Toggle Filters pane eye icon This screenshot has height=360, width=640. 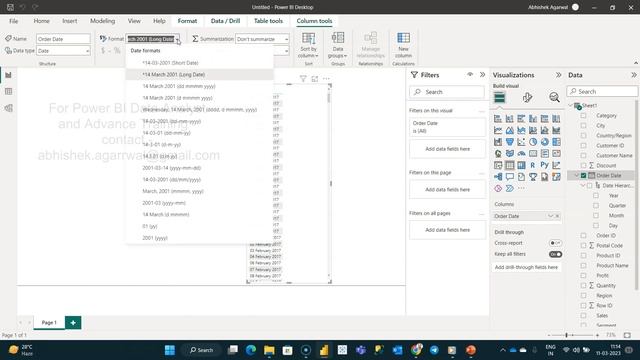tap(470, 75)
